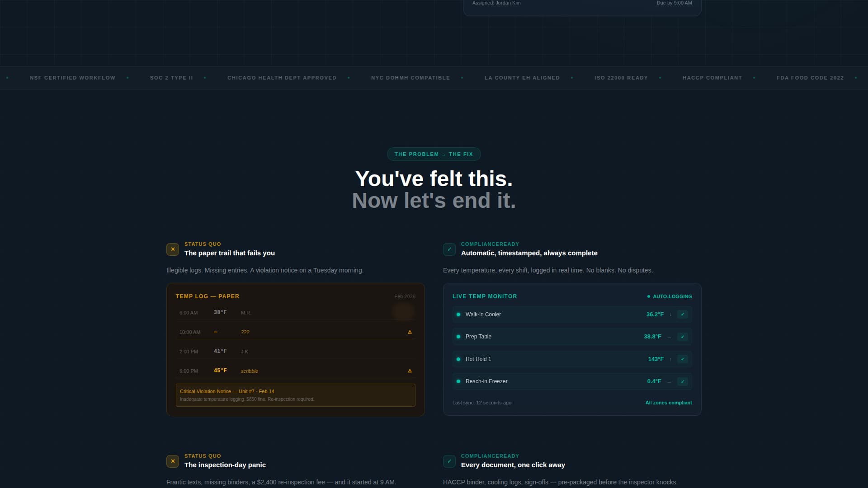The image size is (868, 488).
Task: Click the checkmark icon beside 'Every document, one click away'
Action: (449, 461)
